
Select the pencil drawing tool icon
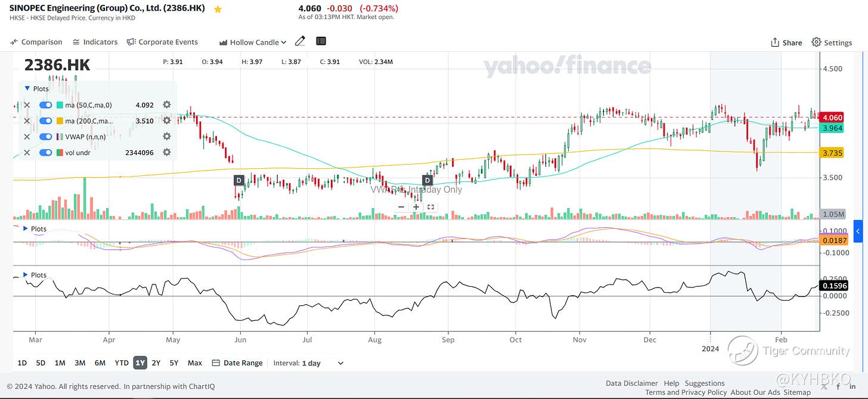(x=300, y=41)
